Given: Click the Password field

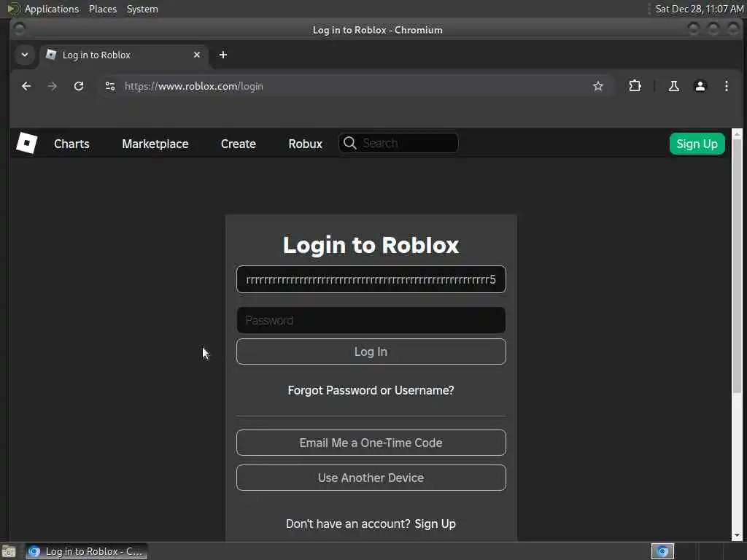Looking at the screenshot, I should (371, 320).
